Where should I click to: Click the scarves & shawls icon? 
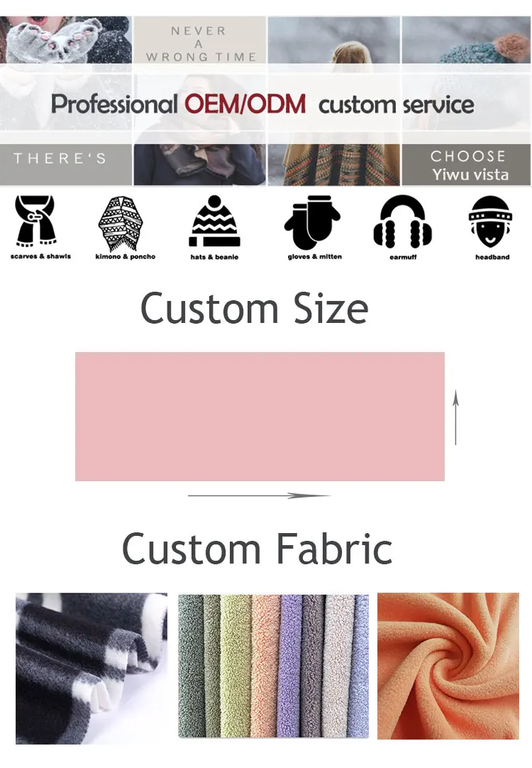click(36, 221)
